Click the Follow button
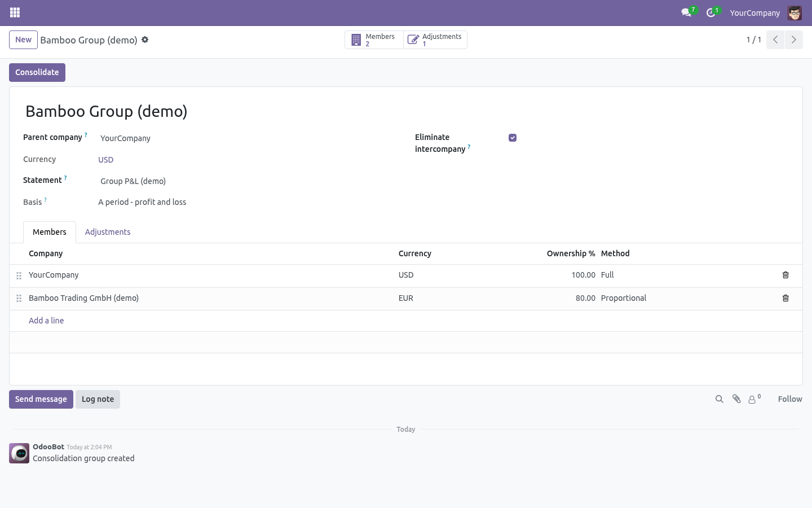This screenshot has height=508, width=812. click(x=790, y=399)
